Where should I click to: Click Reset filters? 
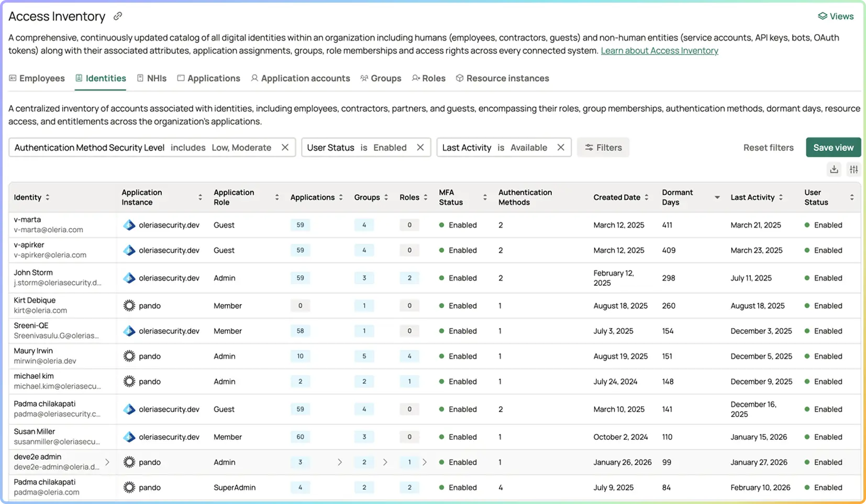768,148
